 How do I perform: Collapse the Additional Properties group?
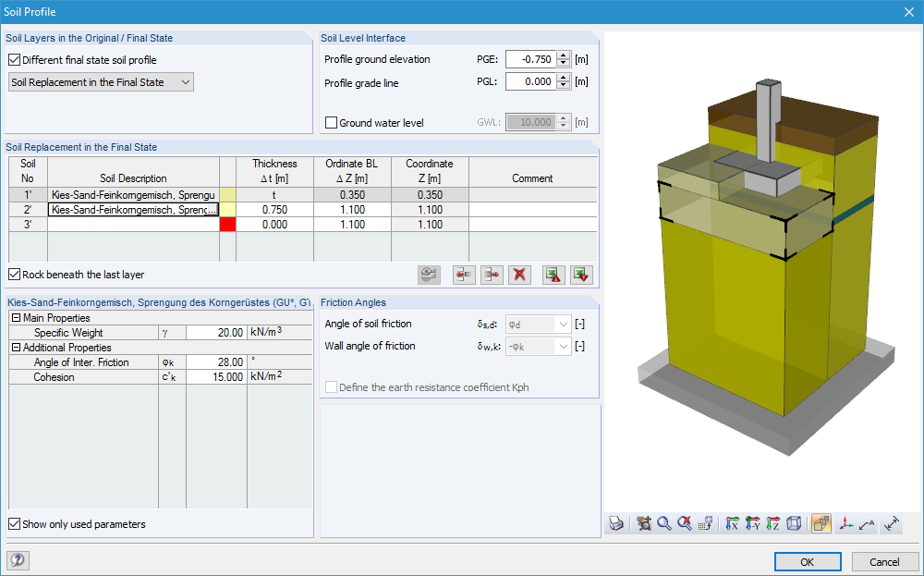16,348
